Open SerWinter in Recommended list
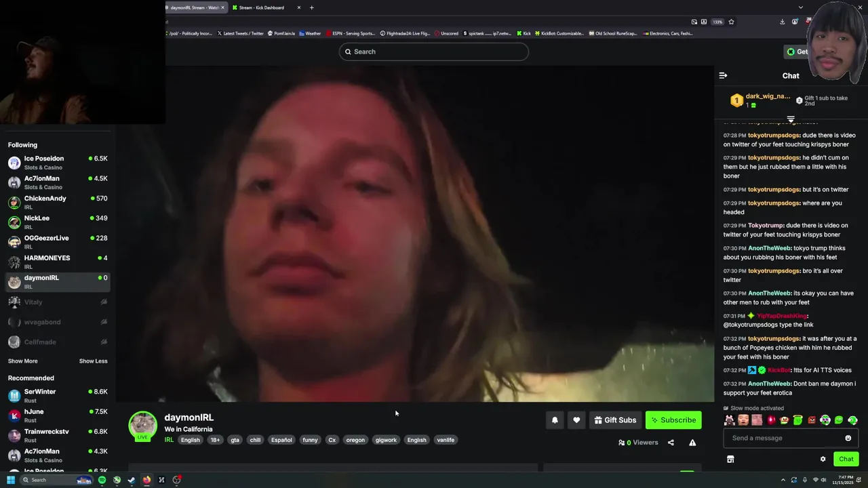 [x=58, y=396]
